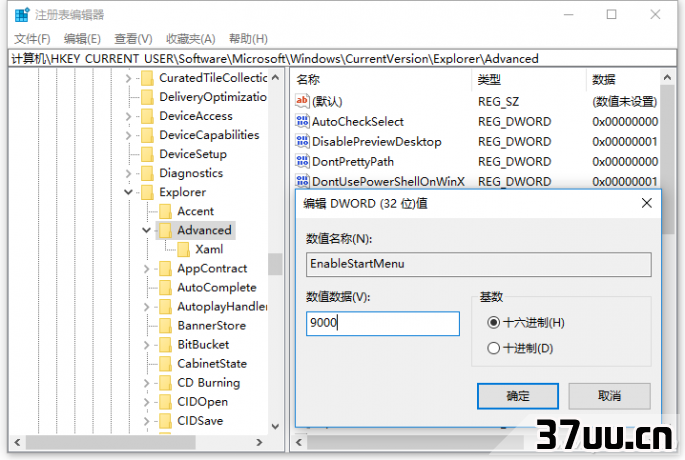Click the 数值数据 input field containing 9000
Image resolution: width=685 pixels, height=460 pixels.
(383, 323)
